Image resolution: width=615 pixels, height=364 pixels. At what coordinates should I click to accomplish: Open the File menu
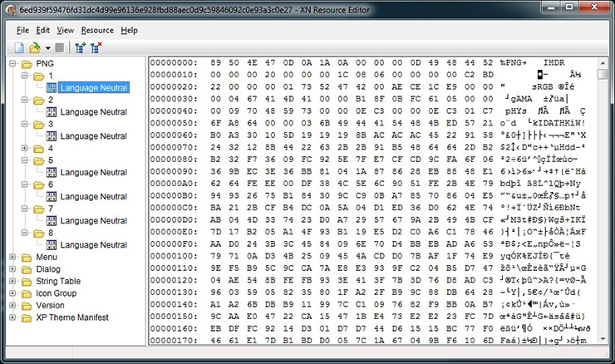(22, 30)
